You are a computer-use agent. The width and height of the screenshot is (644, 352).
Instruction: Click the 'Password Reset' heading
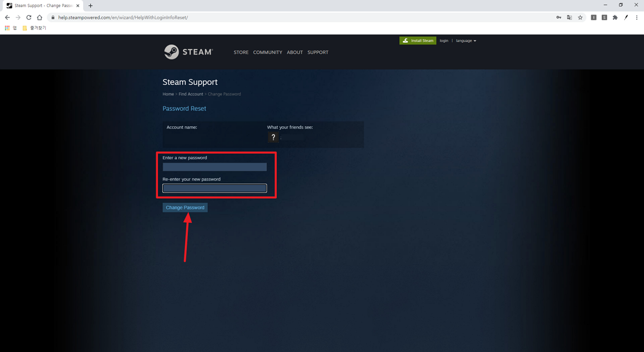tap(184, 108)
